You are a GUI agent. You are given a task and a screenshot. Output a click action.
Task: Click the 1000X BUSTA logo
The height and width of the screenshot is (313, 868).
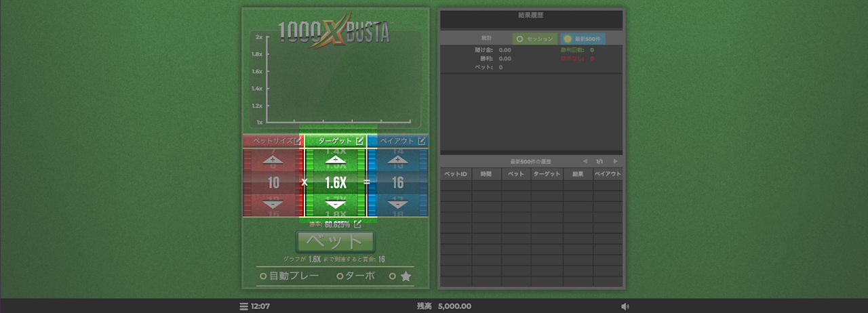[334, 30]
